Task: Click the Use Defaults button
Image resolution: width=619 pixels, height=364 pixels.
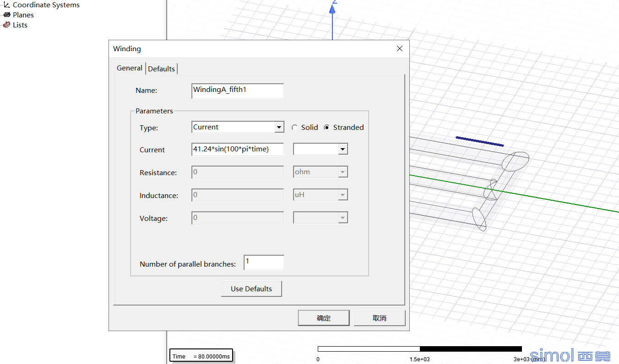Action: tap(251, 289)
